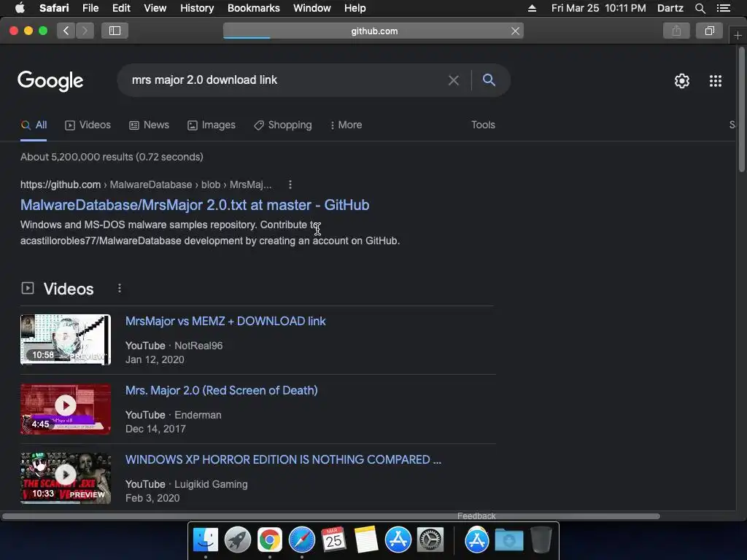The height and width of the screenshot is (560, 747).
Task: Switch to the Shopping tab
Action: point(283,125)
